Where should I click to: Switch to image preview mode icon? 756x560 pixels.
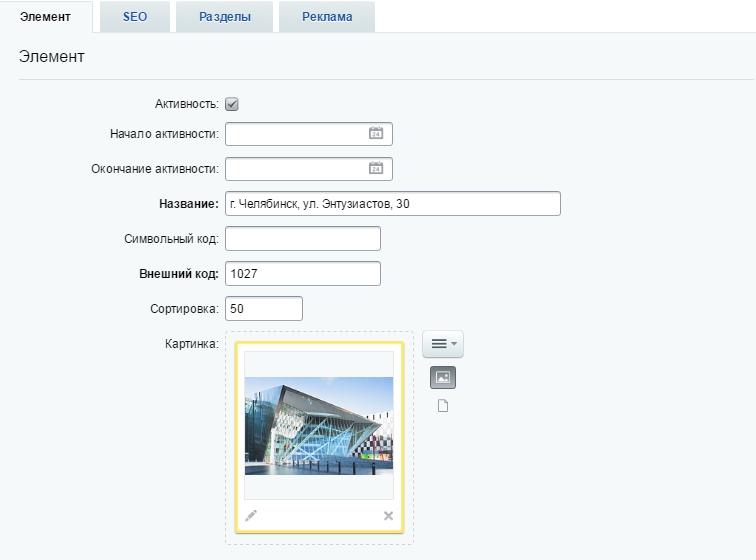pyautogui.click(x=443, y=377)
